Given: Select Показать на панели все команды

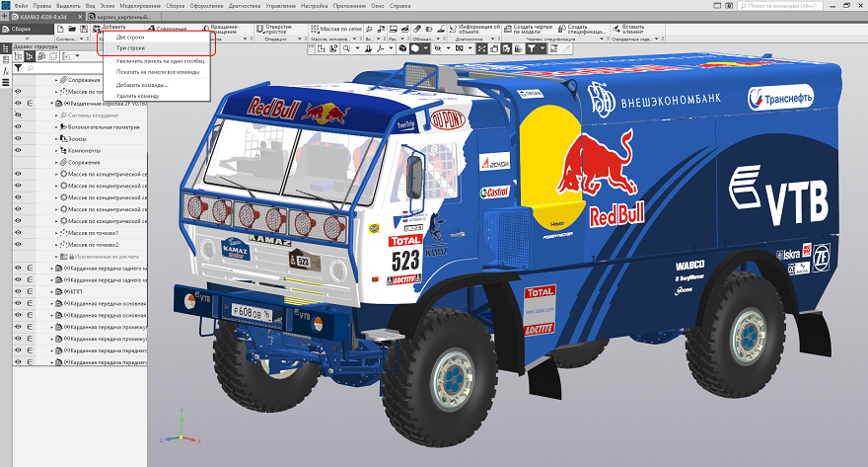Looking at the screenshot, I should (x=156, y=72).
